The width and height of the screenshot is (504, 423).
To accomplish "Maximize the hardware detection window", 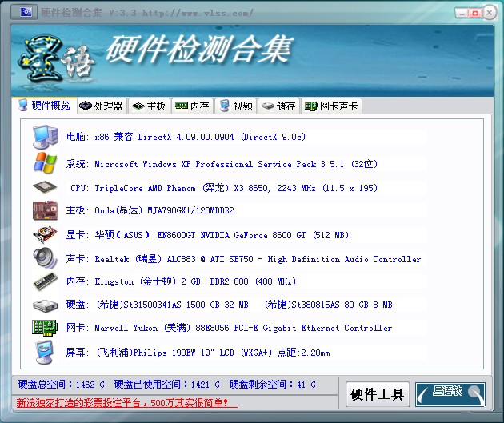I will 474,13.
